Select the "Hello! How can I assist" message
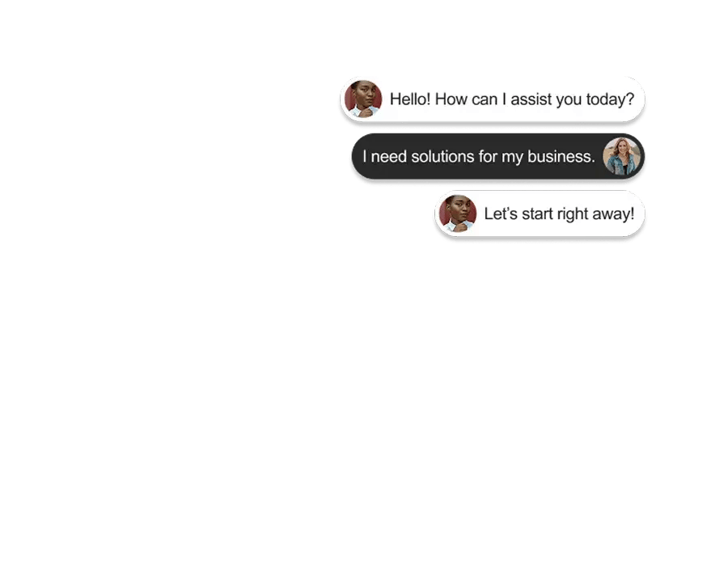Image resolution: width=728 pixels, height=583 pixels. [493, 99]
